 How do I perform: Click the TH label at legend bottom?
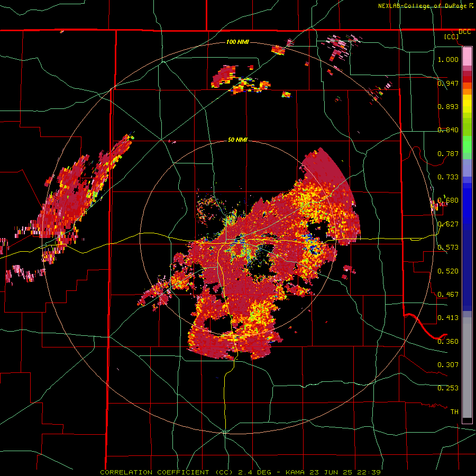coord(454,411)
